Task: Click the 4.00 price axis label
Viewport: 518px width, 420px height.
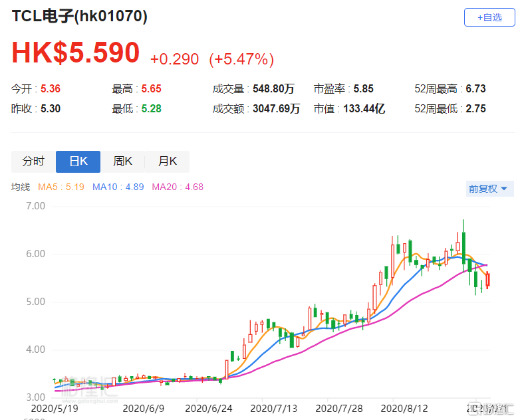Action: coord(36,350)
